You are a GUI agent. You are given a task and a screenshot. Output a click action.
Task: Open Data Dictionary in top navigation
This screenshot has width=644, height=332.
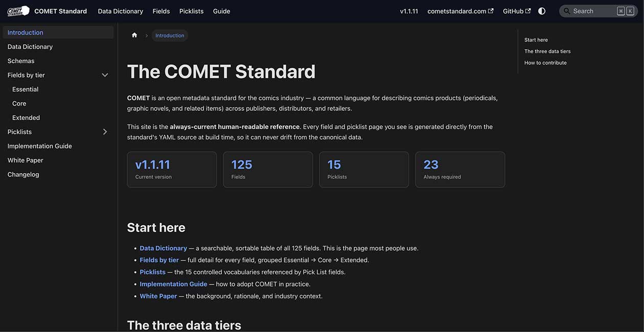tap(121, 11)
